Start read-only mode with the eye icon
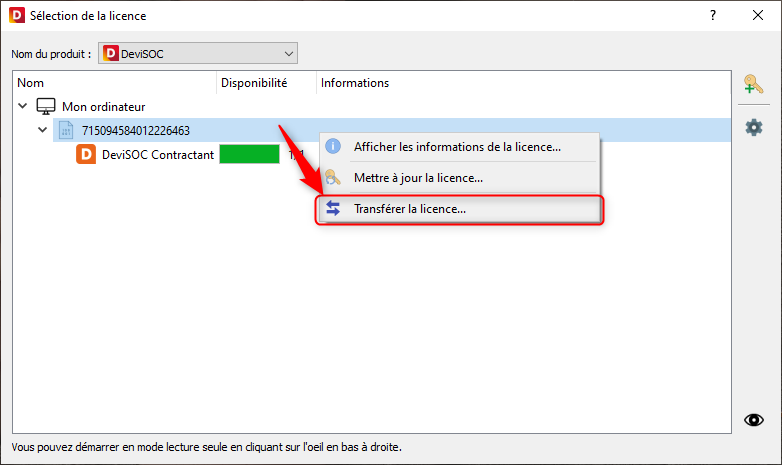Image resolution: width=782 pixels, height=465 pixels. point(754,420)
